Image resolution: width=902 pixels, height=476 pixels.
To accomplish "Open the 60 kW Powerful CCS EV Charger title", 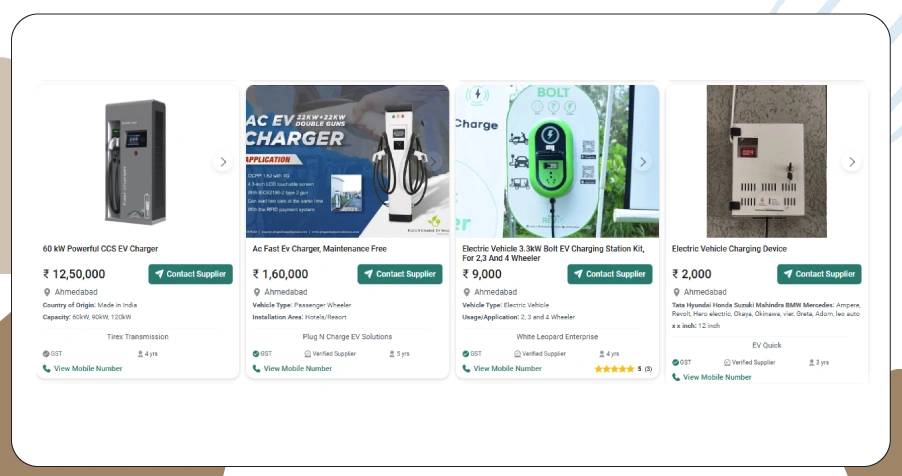I will click(x=100, y=249).
